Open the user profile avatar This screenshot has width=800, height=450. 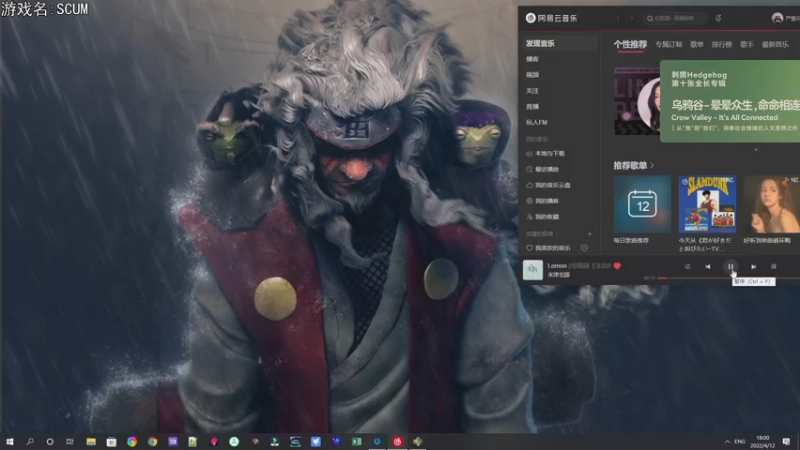tap(777, 18)
